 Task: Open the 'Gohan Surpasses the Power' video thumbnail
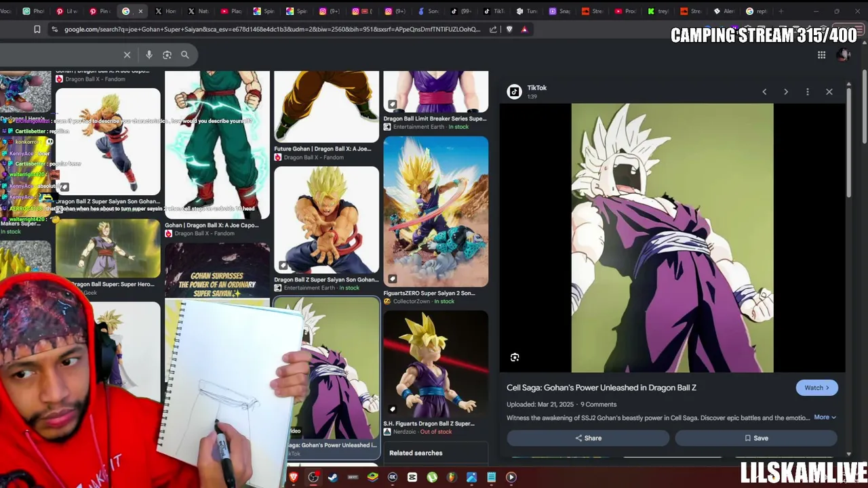click(217, 271)
